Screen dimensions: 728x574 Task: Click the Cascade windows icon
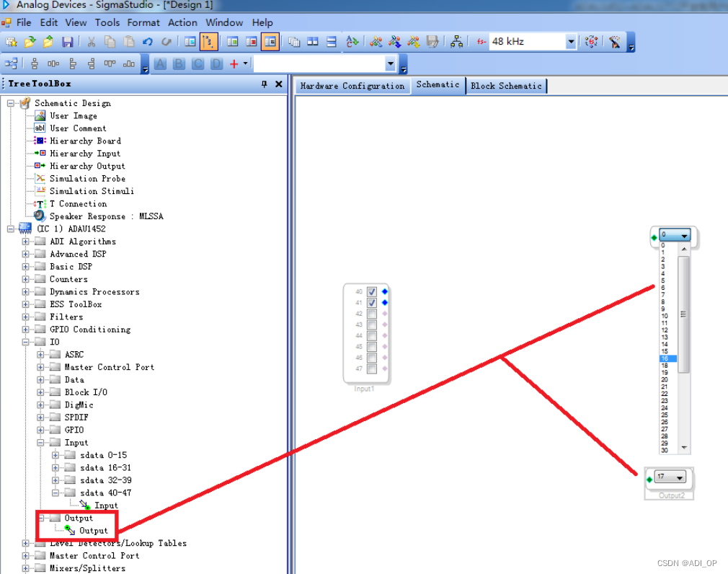pyautogui.click(x=294, y=42)
